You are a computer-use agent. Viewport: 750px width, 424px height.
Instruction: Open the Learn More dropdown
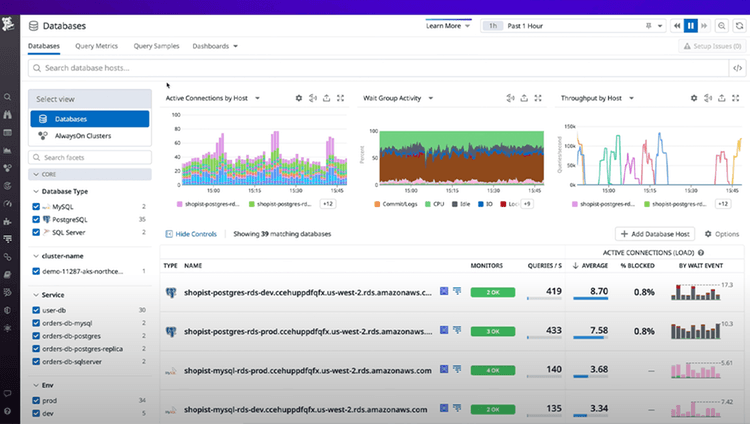[x=448, y=26]
